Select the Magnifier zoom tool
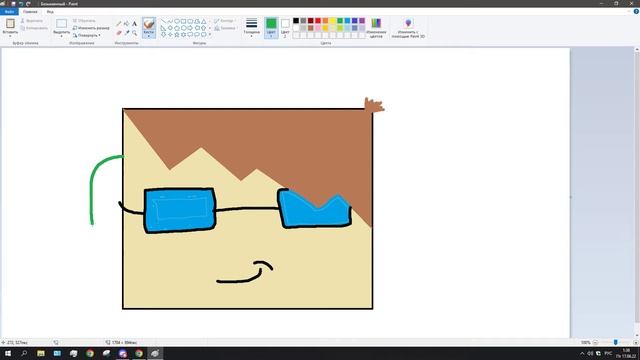The image size is (640, 360). 134,33
